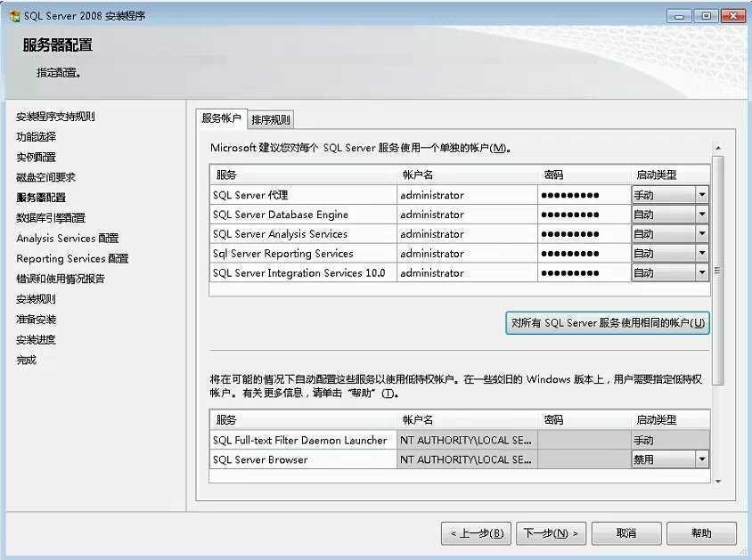Screen dimensions: 752x560
Task: Click account name field for SQL Server Integration Services 10.0
Action: tap(467, 273)
